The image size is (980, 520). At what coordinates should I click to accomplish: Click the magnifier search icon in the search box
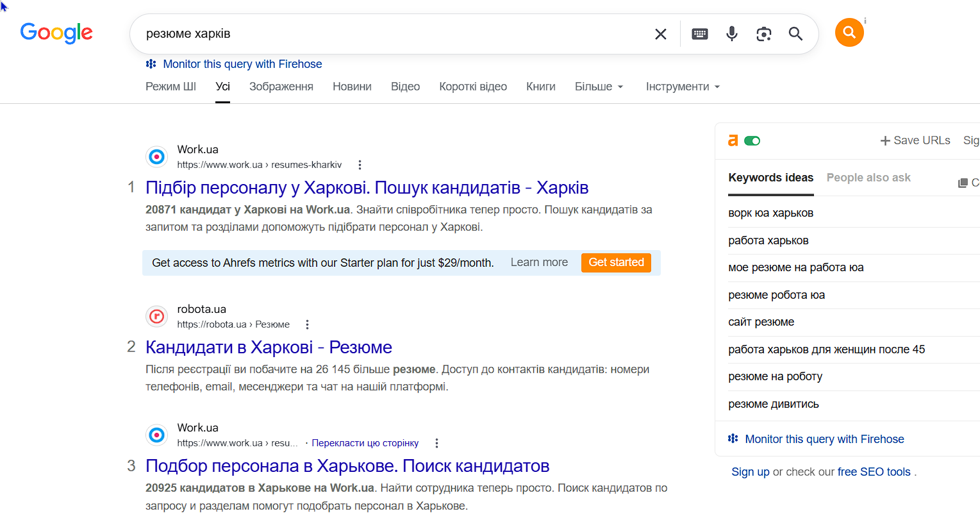[x=795, y=34]
